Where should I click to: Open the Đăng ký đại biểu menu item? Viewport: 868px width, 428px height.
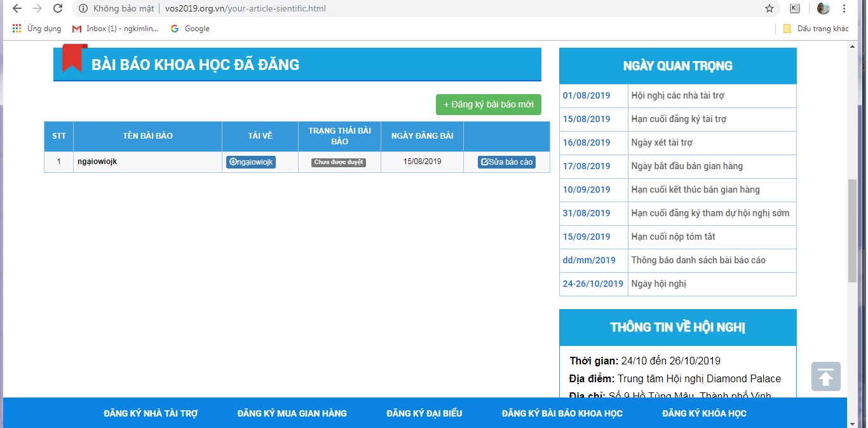click(x=424, y=413)
